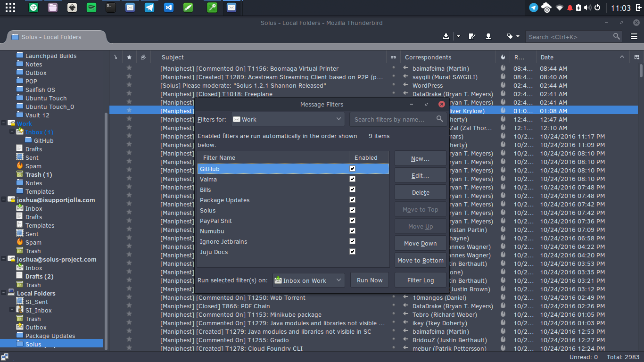Uncheck the Ignore Jetbrains filter

coord(352,241)
